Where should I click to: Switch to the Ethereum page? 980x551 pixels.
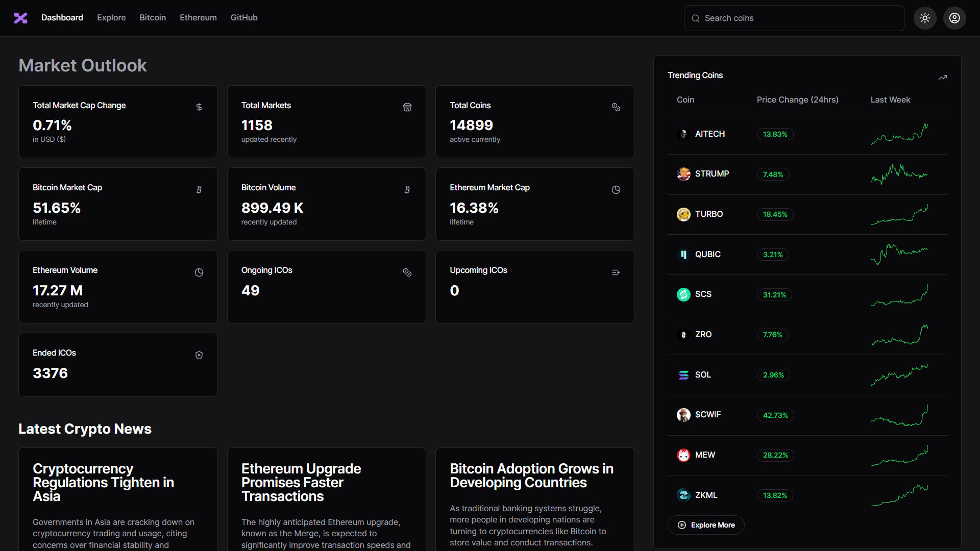[x=198, y=17]
